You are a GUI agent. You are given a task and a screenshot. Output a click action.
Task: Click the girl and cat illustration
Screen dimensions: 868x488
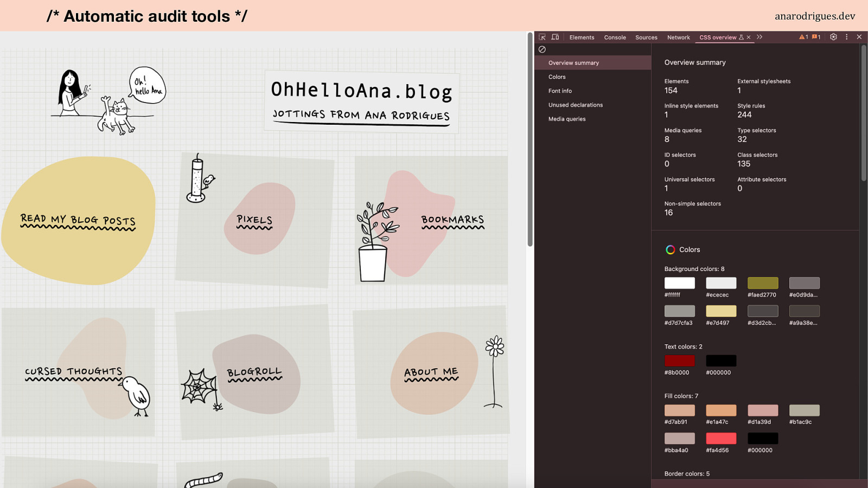108,100
